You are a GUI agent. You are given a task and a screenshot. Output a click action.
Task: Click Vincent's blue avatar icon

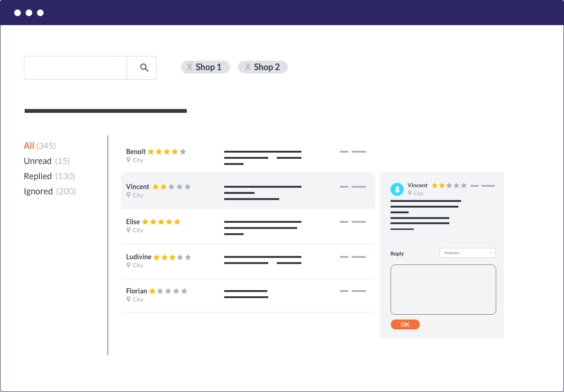(x=397, y=190)
